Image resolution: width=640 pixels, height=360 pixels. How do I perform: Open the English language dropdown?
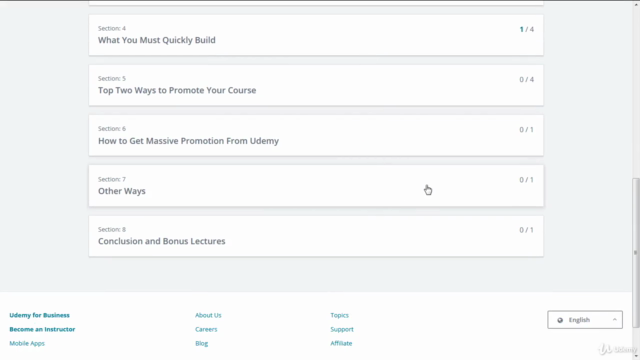tap(585, 320)
